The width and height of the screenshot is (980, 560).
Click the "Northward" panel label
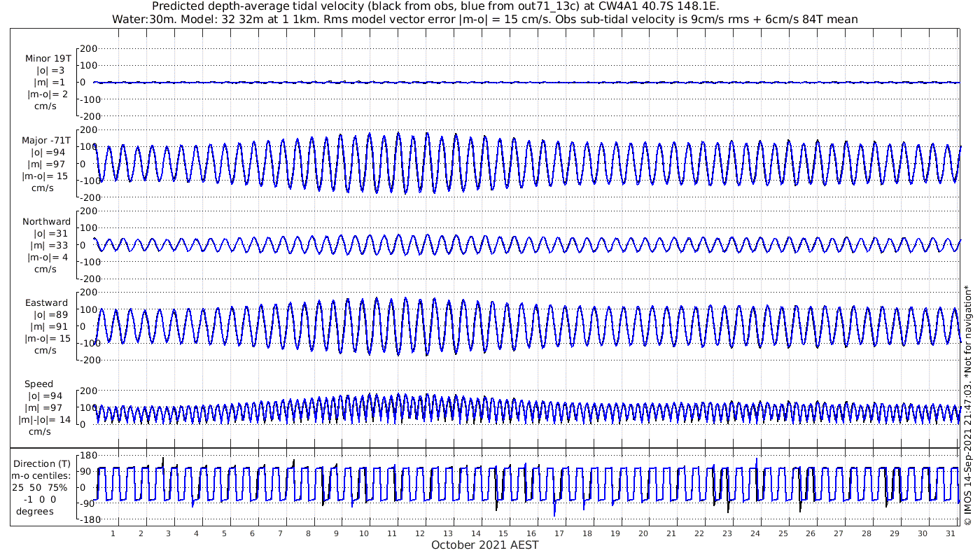point(46,222)
